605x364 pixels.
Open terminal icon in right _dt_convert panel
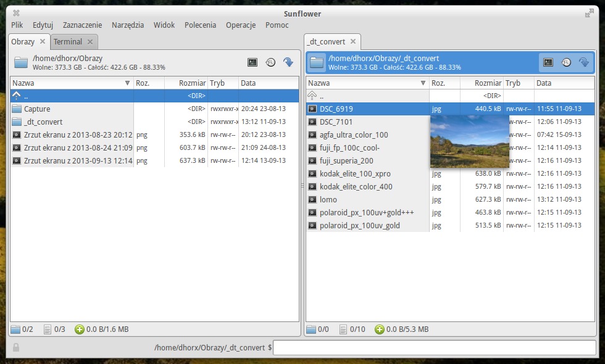[548, 62]
